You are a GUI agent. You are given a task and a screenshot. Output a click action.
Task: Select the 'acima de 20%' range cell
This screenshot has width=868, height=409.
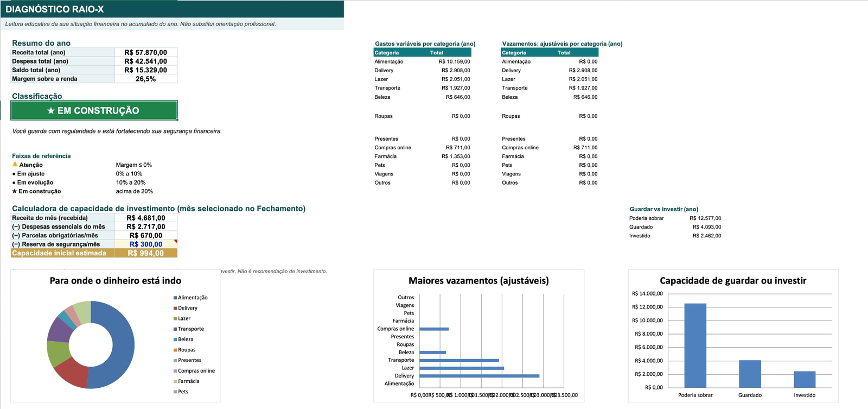click(x=135, y=191)
